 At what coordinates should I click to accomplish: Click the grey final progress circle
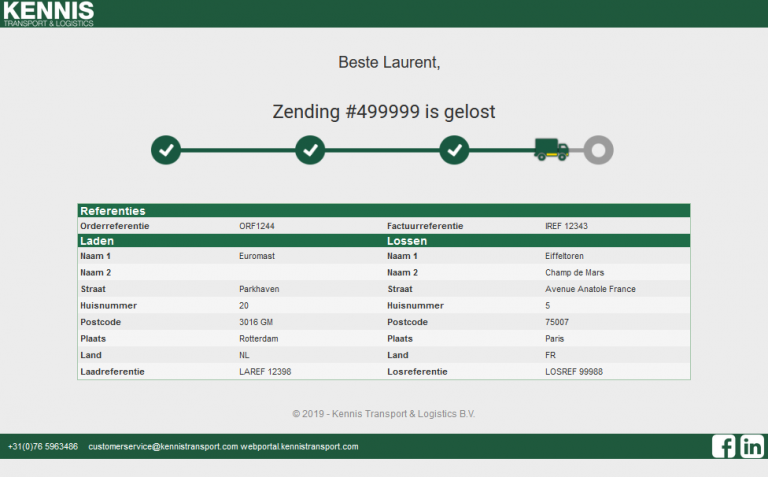click(x=598, y=150)
